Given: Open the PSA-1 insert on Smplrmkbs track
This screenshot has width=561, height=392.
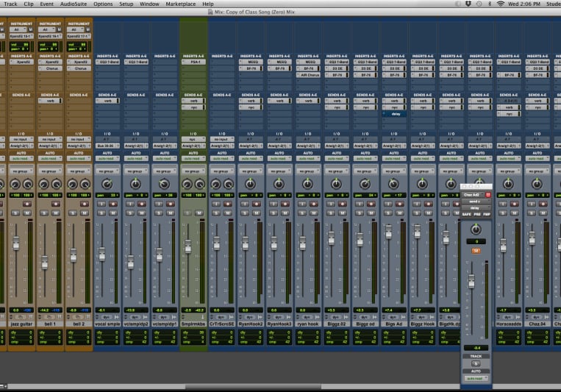Looking at the screenshot, I should [193, 62].
